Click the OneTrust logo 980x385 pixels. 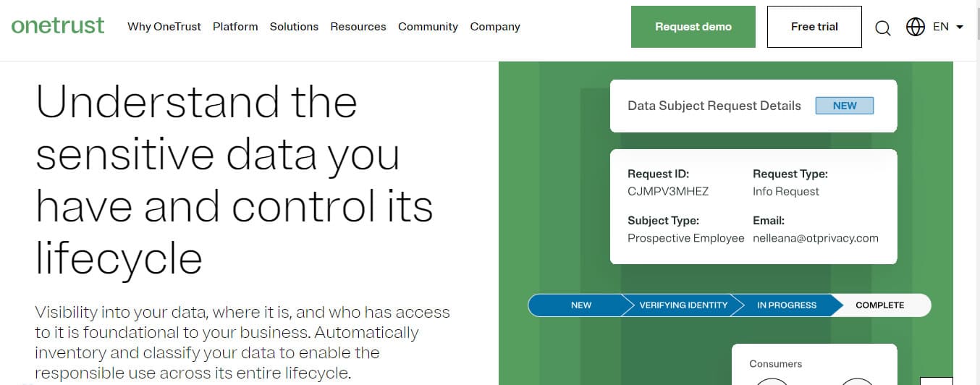(x=58, y=26)
